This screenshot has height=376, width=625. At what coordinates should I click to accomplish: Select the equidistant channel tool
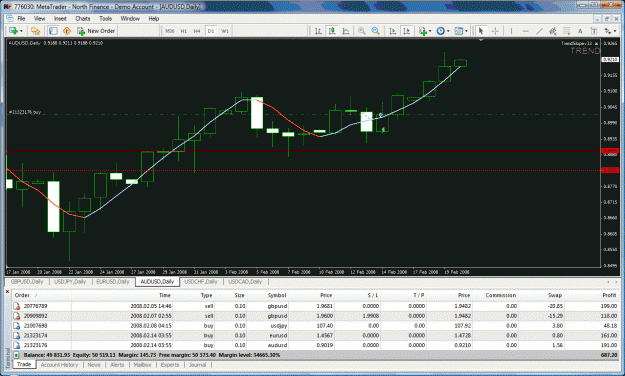point(552,31)
